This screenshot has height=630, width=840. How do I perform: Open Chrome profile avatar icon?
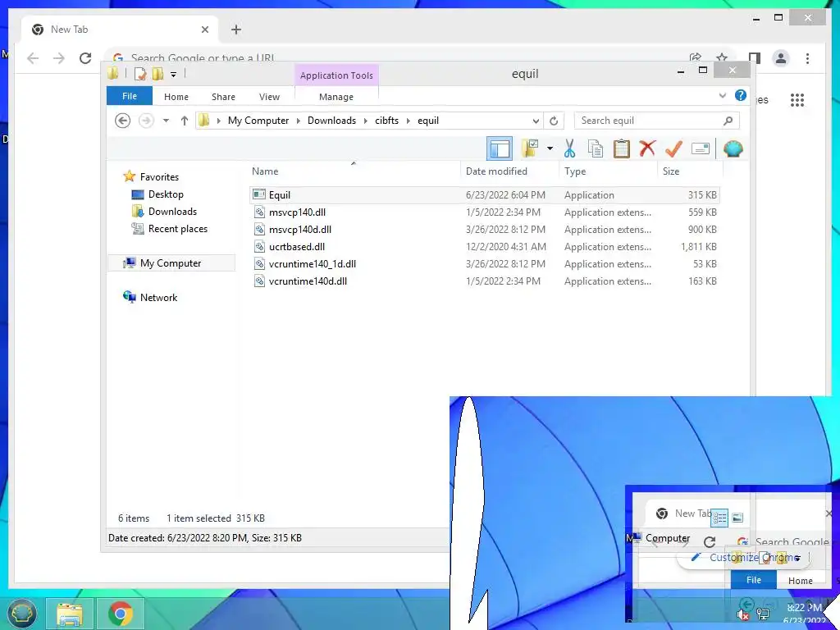[781, 58]
